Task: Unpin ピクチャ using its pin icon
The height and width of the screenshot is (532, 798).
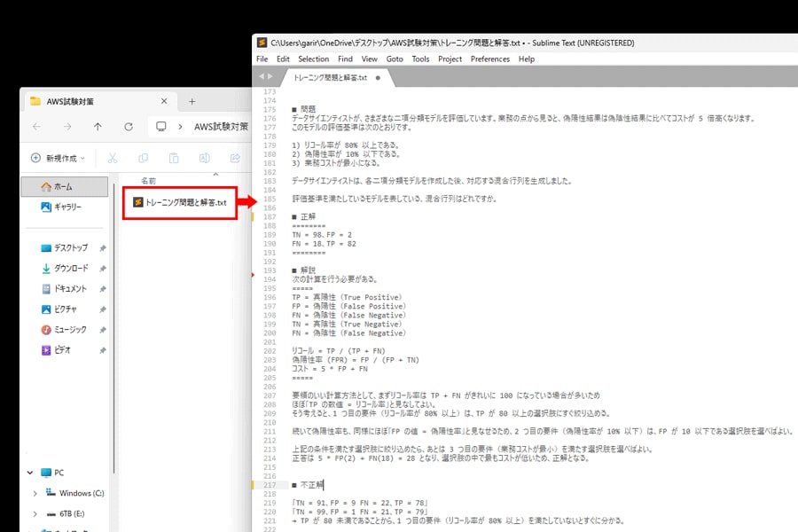Action: 103,309
